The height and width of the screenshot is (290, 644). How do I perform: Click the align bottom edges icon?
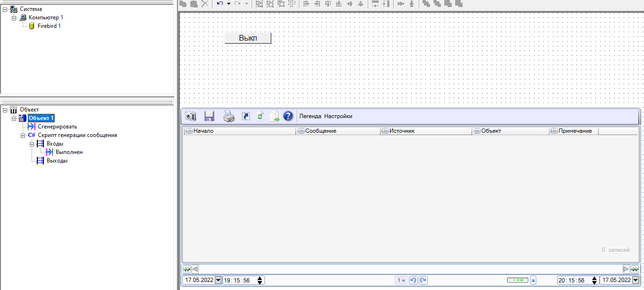[x=339, y=3]
